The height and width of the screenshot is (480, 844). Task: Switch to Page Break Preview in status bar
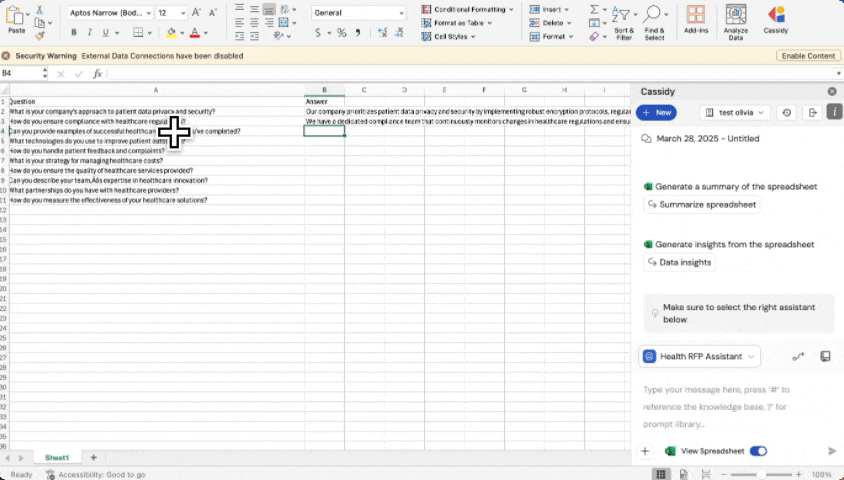[706, 474]
